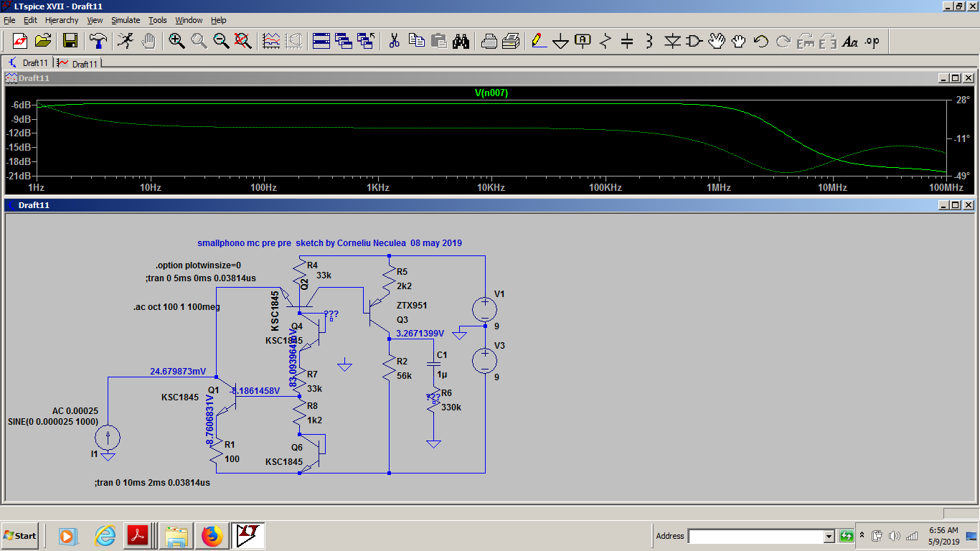Image resolution: width=980 pixels, height=551 pixels.
Task: Click the ZTX951 transistor label
Action: click(412, 306)
